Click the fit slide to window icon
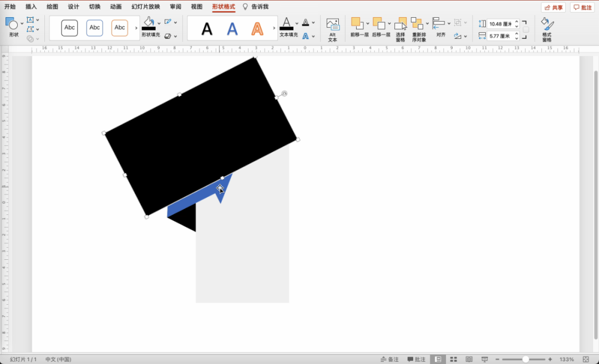 point(586,360)
